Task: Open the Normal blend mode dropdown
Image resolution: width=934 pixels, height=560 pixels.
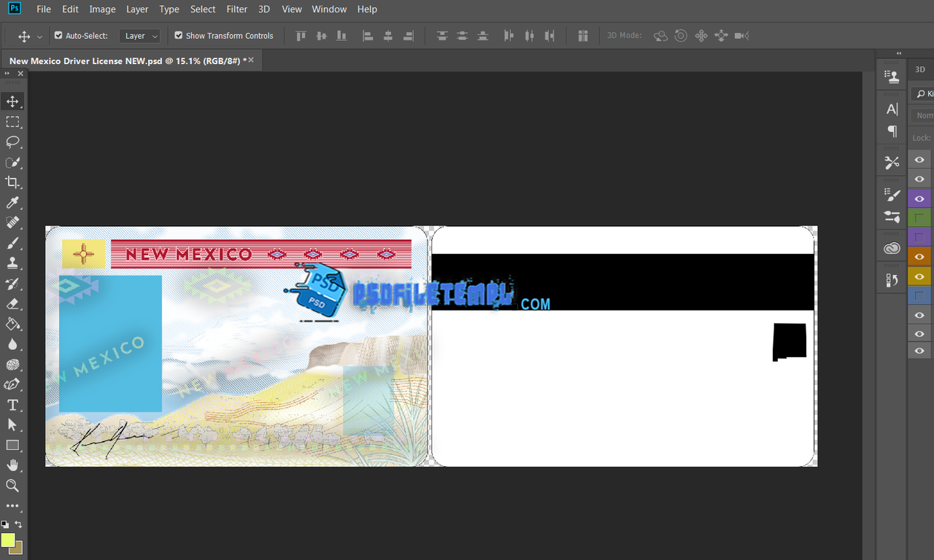Action: click(x=924, y=115)
